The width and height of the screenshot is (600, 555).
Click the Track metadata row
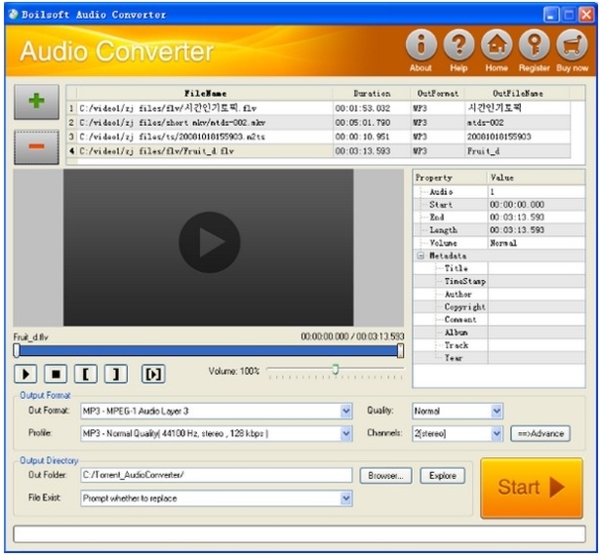[499, 345]
